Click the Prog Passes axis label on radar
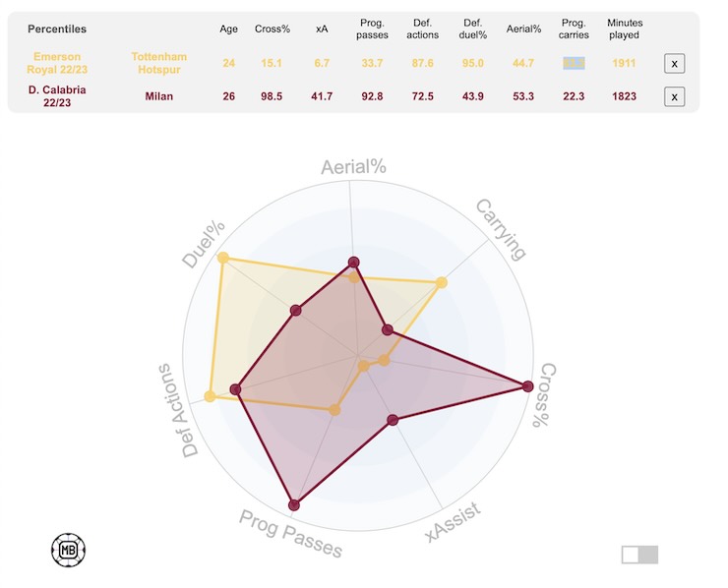This screenshot has height=588, width=728. click(x=290, y=535)
